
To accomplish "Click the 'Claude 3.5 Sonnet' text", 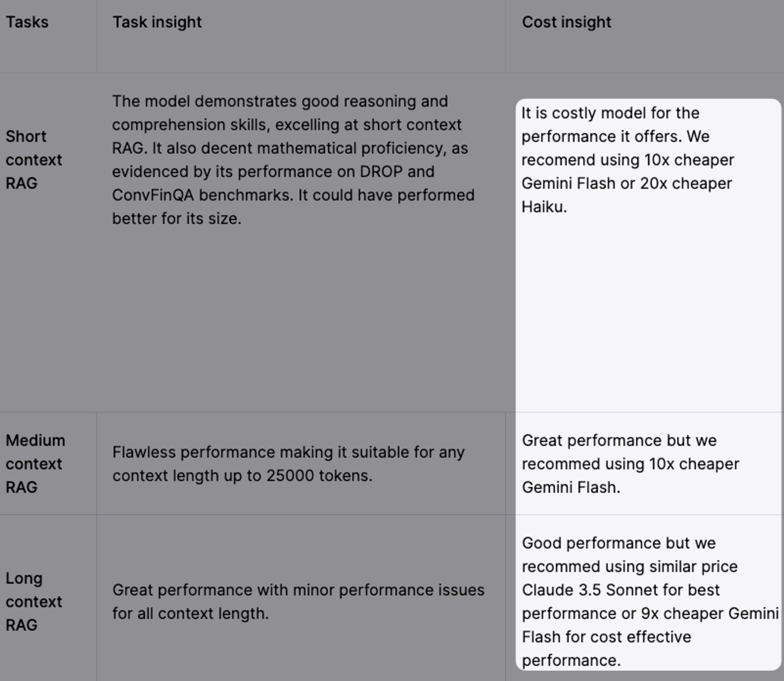I will coord(621,590).
